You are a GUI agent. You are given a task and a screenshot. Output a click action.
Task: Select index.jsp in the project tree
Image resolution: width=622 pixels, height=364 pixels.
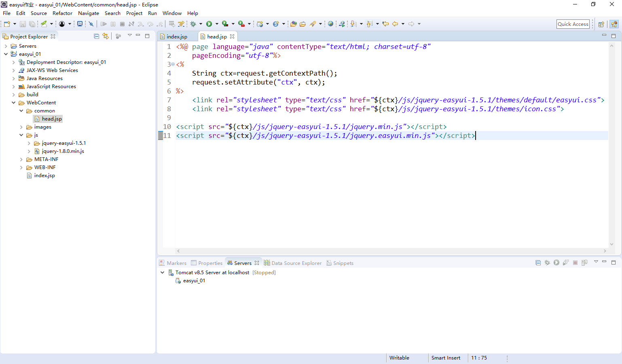[44, 176]
